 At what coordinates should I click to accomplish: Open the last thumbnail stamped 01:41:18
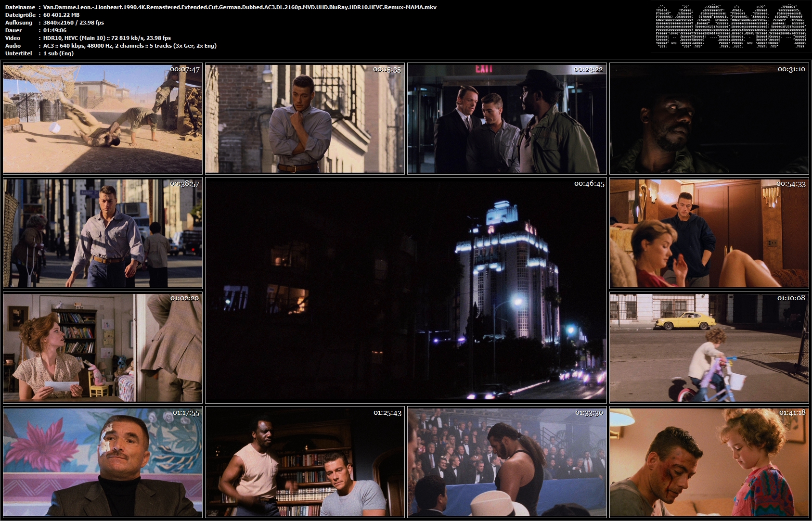click(709, 462)
